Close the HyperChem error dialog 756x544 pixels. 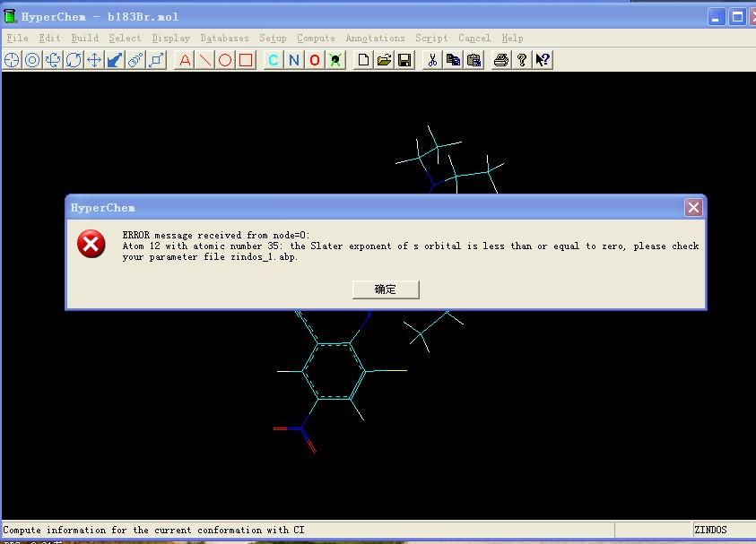[x=693, y=208]
